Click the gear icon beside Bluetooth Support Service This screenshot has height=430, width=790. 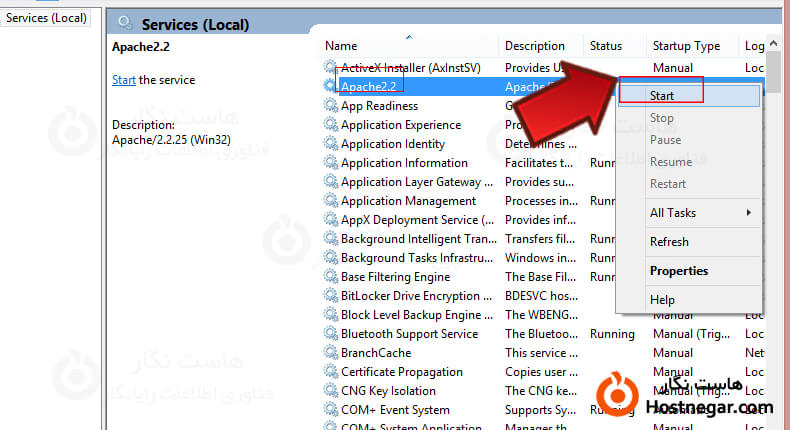(331, 334)
